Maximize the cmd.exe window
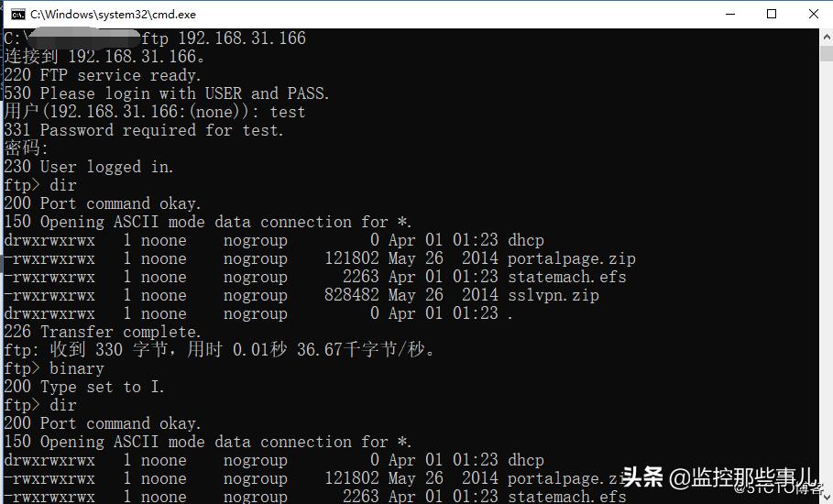The width and height of the screenshot is (833, 504). click(772, 15)
